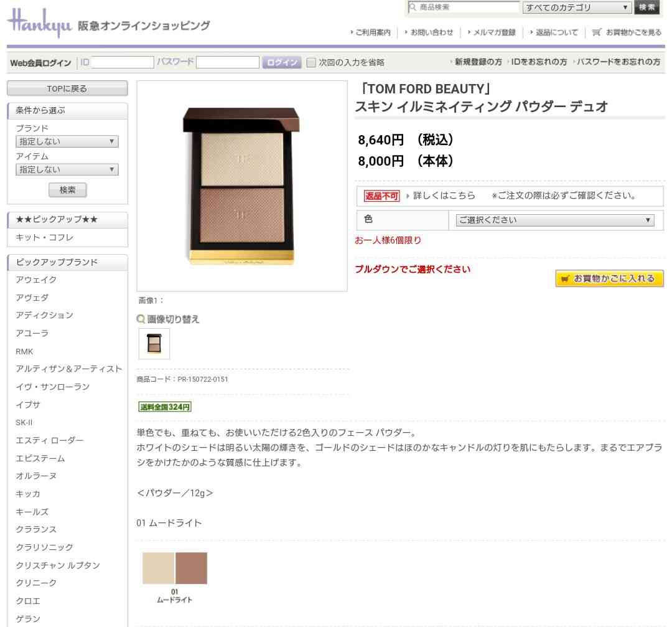Viewport: 672px width, 627px height.
Task: Click 新規登録の方 link
Action: pyautogui.click(x=478, y=62)
